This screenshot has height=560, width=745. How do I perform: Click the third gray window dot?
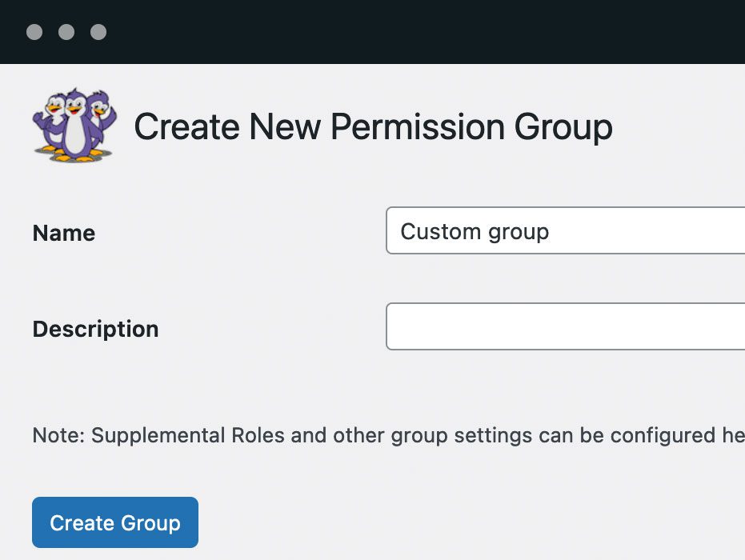[98, 32]
